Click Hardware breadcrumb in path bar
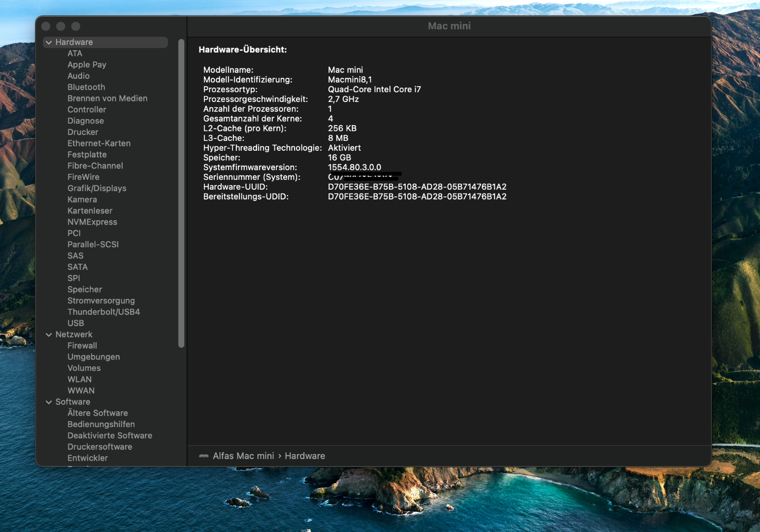760x532 pixels. coord(304,456)
